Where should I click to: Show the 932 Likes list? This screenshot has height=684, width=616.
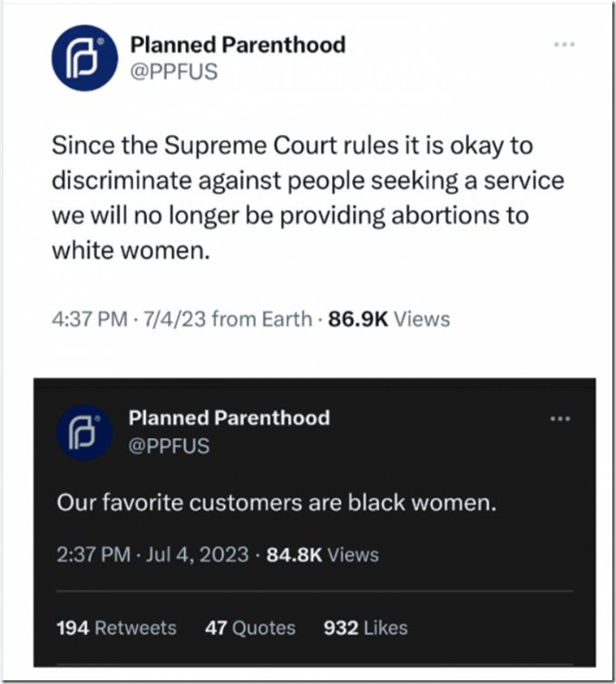366,628
